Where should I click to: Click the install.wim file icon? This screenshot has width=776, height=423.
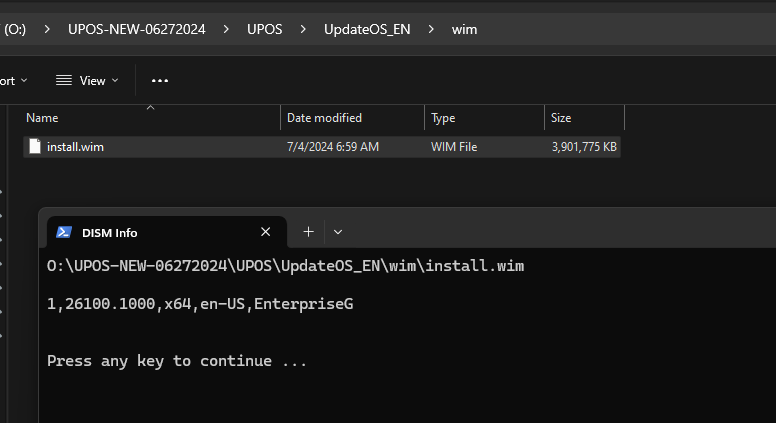point(35,146)
